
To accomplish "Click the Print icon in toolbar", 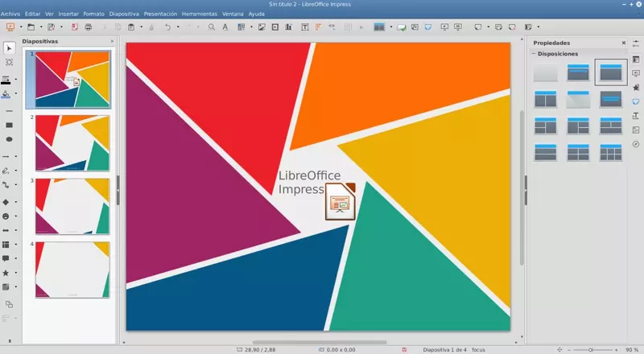I will (x=89, y=27).
